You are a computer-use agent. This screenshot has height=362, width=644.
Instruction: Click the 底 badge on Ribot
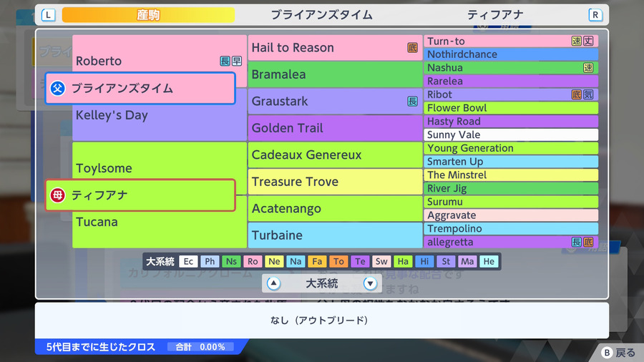(x=577, y=94)
